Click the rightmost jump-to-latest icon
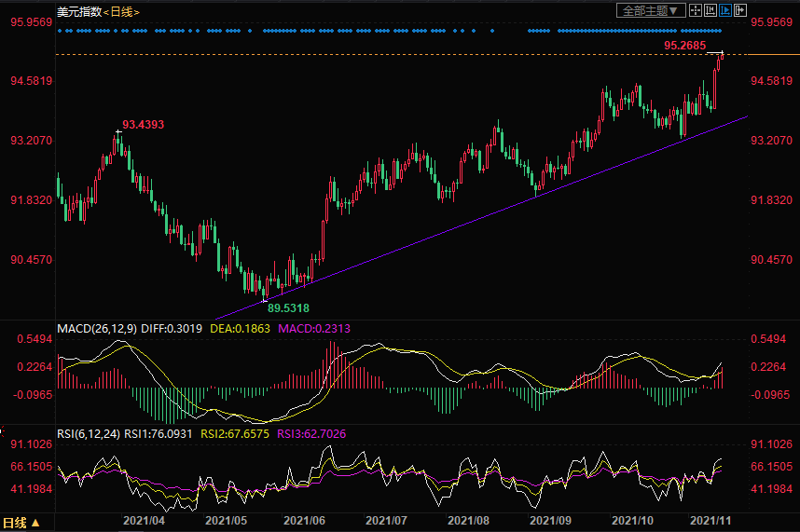This screenshot has width=800, height=532. click(x=740, y=10)
